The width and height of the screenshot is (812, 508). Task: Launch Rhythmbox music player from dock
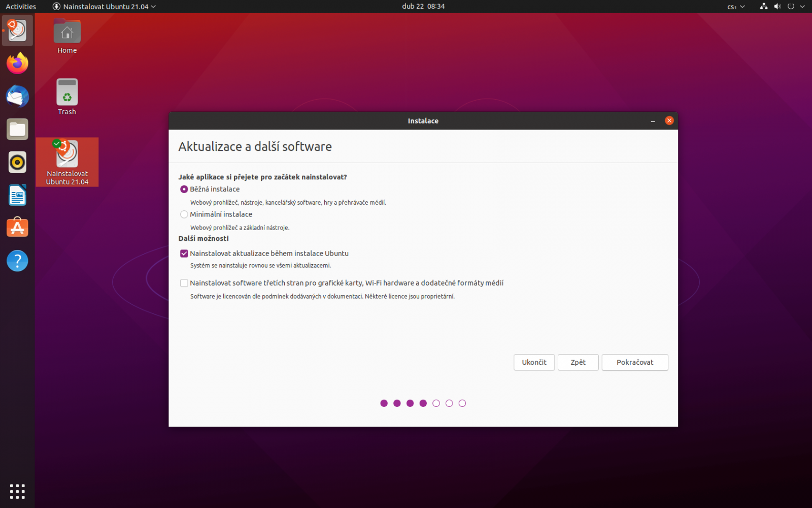tap(17, 163)
